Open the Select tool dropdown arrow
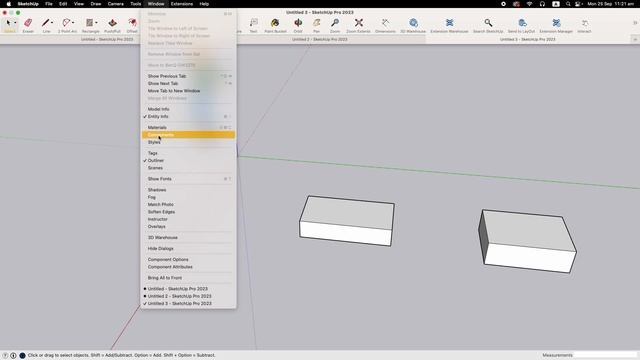 point(15,23)
